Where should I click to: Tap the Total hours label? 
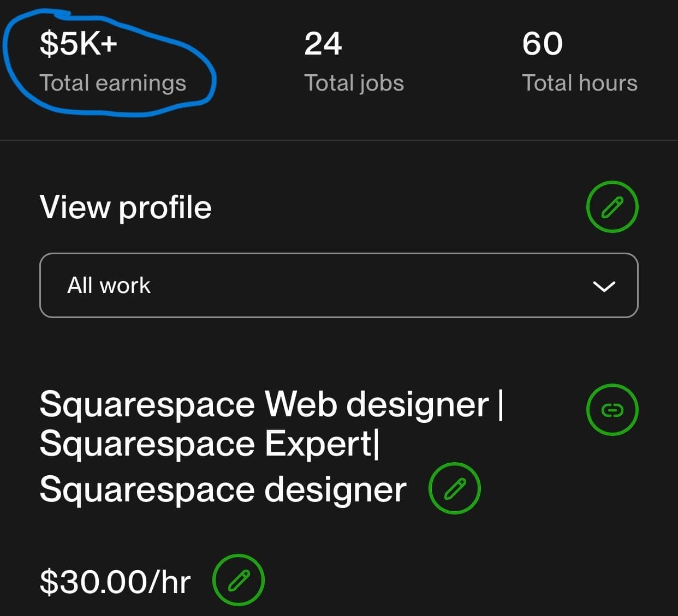coord(580,83)
